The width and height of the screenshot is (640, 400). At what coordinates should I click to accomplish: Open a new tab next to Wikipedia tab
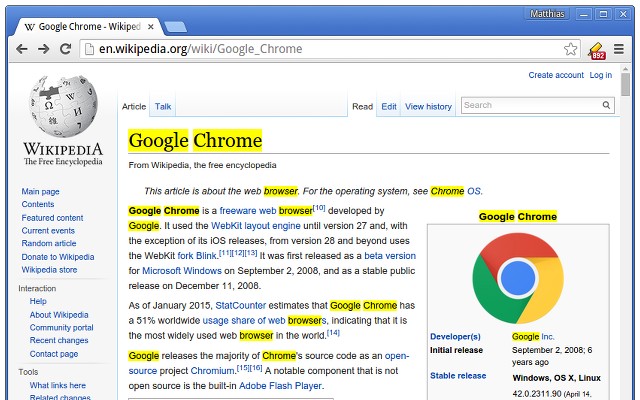(176, 27)
